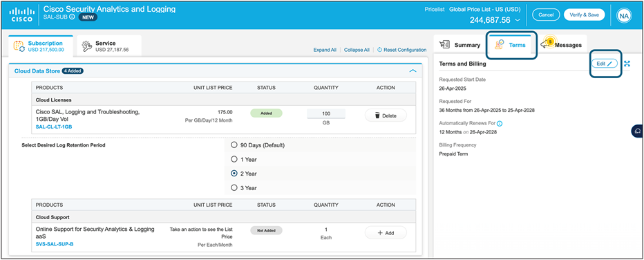
Task: Delete the SAL Logging and Troubleshooting license
Action: point(386,115)
